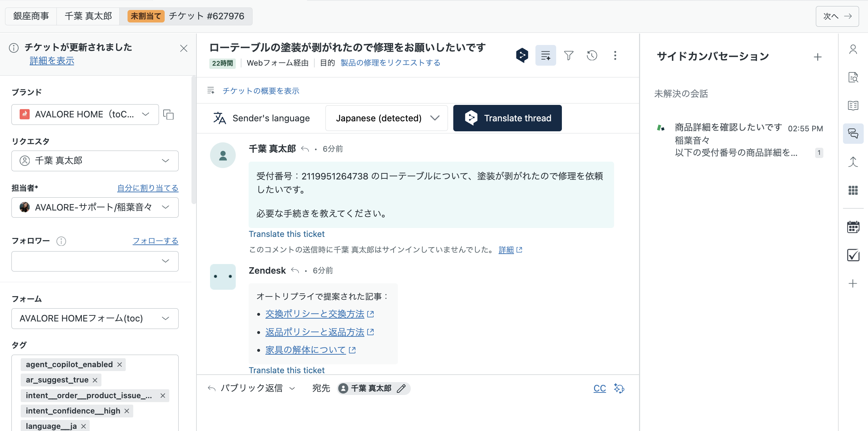
Task: Switch to the 千葉 真太郎 user tab
Action: tap(88, 16)
